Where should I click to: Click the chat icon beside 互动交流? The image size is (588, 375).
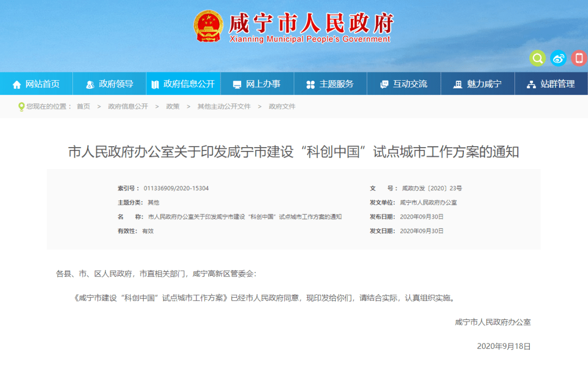(x=384, y=84)
